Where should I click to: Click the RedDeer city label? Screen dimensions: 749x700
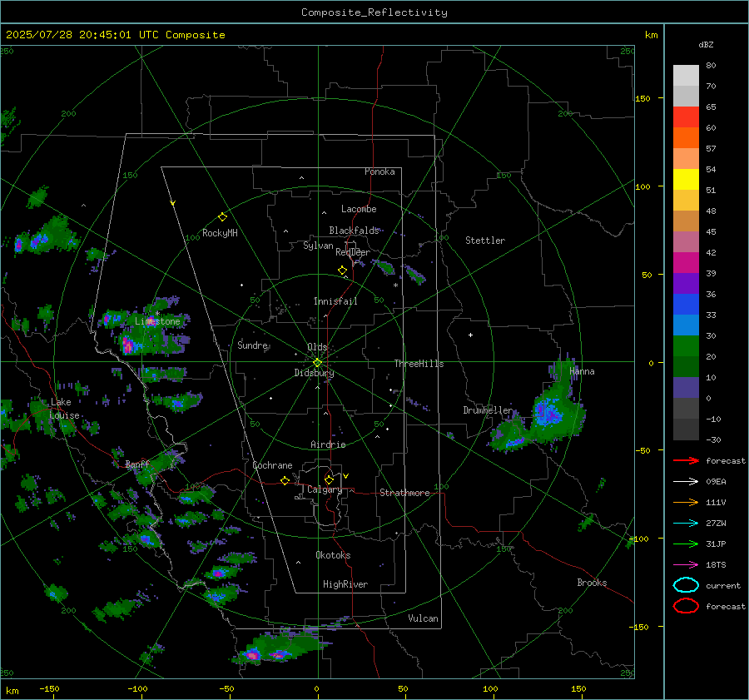[x=353, y=252]
